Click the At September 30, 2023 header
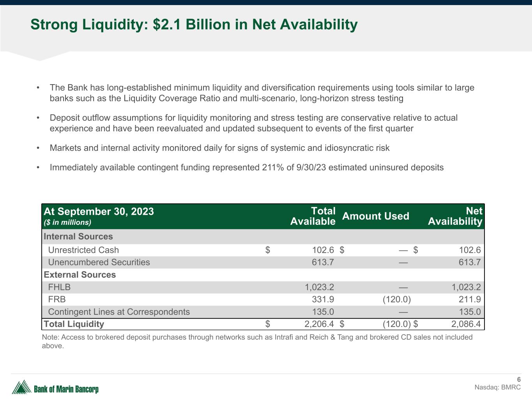The height and width of the screenshot is (399, 532). pyautogui.click(x=99, y=212)
